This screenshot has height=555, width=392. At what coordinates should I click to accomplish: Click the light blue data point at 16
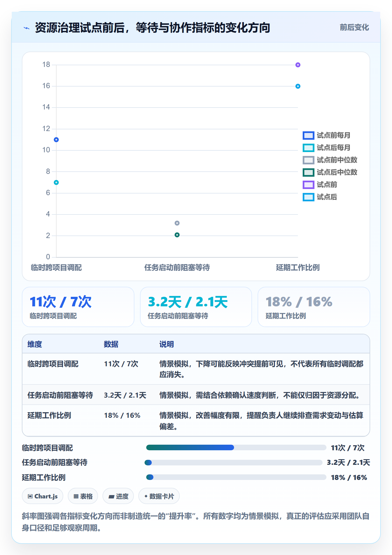298,86
